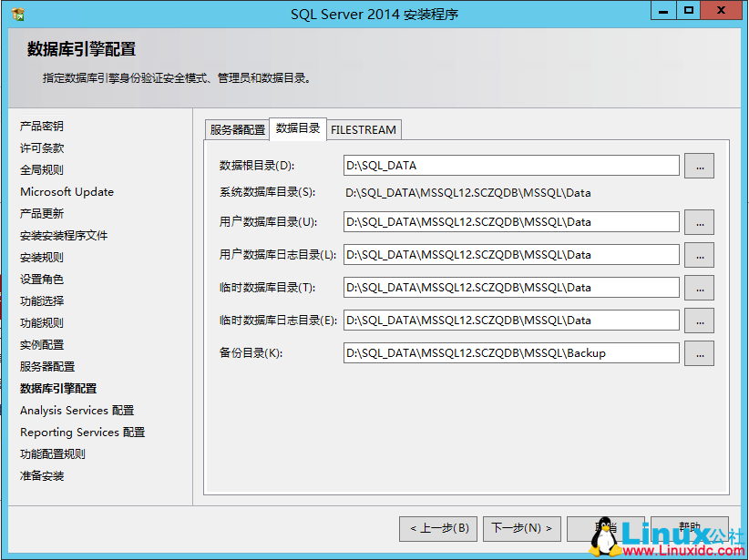Open the FILESTREAM tab
Image resolution: width=749 pixels, height=560 pixels.
click(363, 129)
